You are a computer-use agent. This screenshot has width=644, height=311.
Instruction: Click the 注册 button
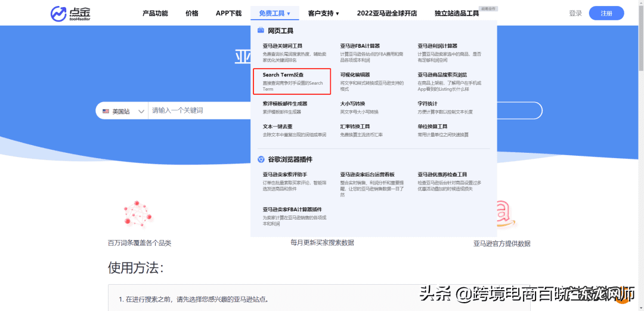coord(606,13)
